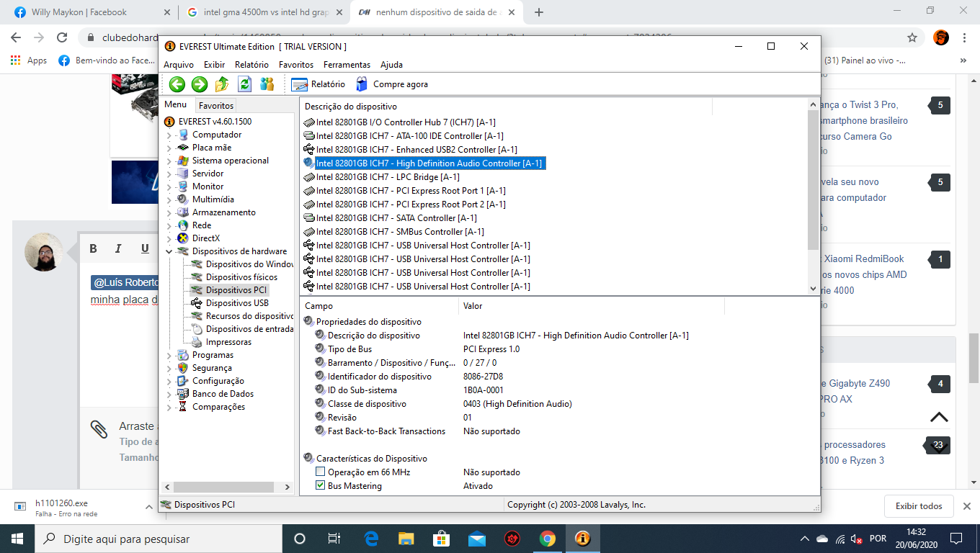The width and height of the screenshot is (980, 553).
Task: Expand the Servidor tree node
Action: tap(169, 174)
